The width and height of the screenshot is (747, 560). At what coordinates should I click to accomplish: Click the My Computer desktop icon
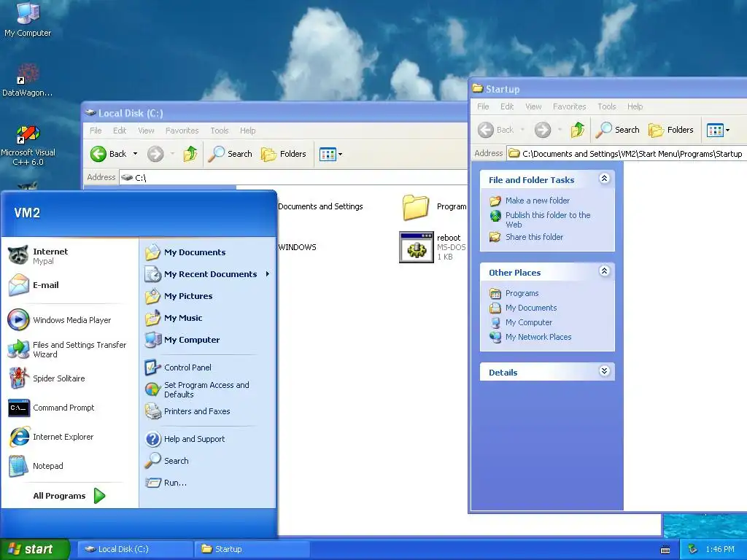click(28, 20)
